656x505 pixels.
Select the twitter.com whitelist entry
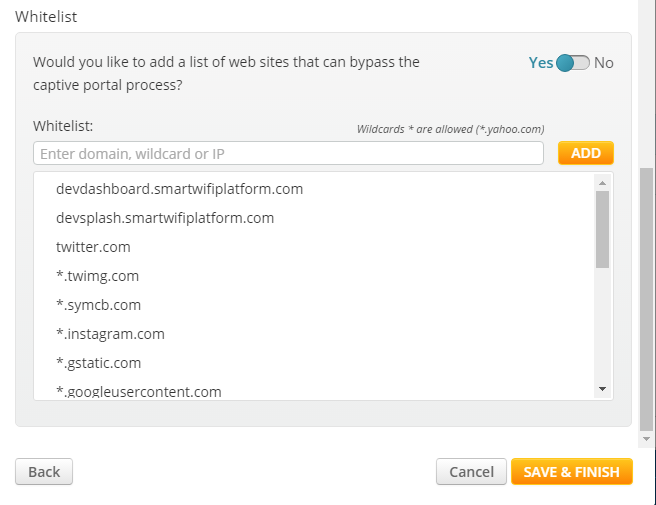(x=93, y=247)
